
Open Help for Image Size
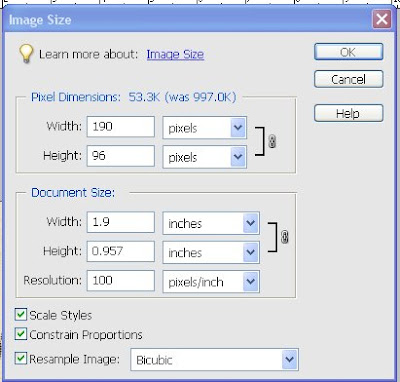click(x=349, y=113)
